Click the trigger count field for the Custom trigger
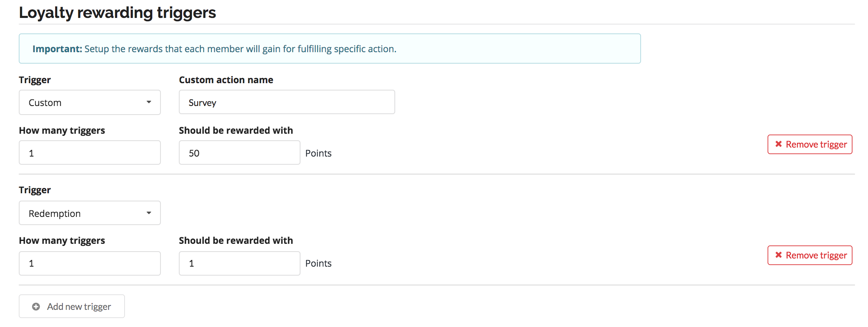The width and height of the screenshot is (868, 327). coord(89,153)
